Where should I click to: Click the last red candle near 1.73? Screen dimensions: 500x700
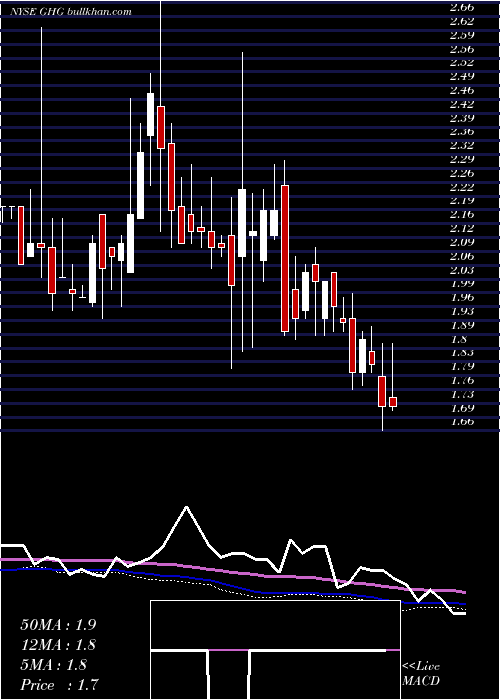click(393, 402)
